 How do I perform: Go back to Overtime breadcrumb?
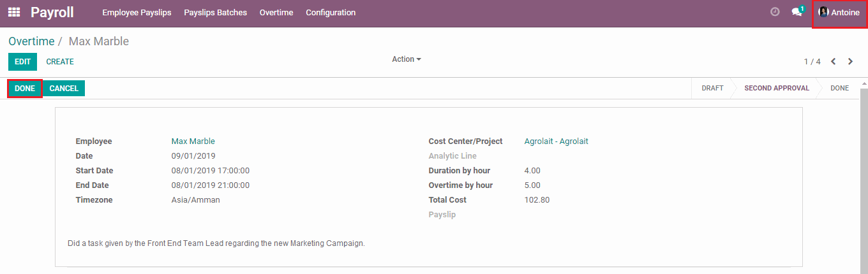(x=31, y=41)
